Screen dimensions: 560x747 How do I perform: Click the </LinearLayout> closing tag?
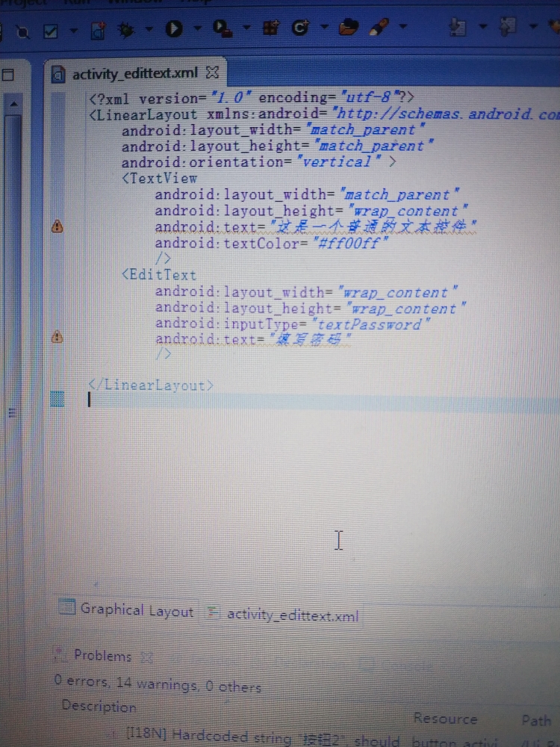151,385
